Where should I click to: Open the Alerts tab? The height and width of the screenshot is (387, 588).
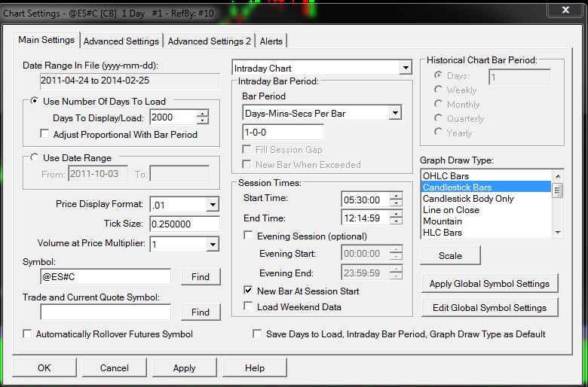coord(271,41)
